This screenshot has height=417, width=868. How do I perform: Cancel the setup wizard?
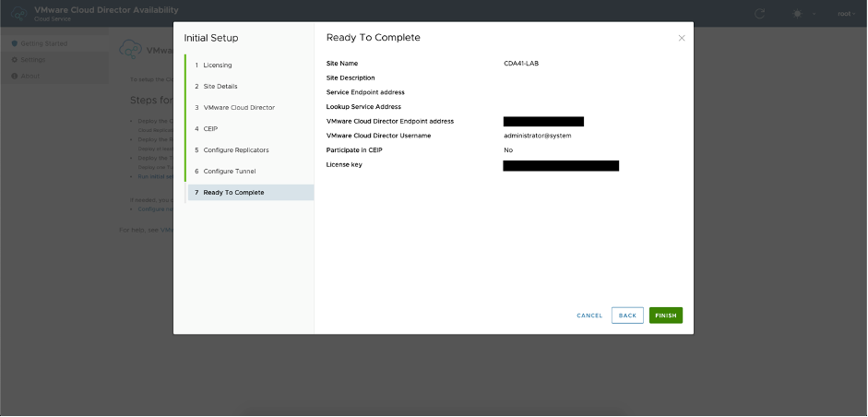pyautogui.click(x=589, y=316)
